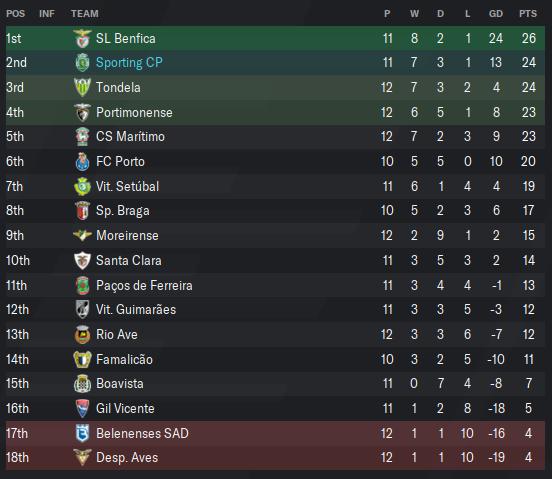This screenshot has height=479, width=552.
Task: Click the Tondela club badge
Action: 82,87
